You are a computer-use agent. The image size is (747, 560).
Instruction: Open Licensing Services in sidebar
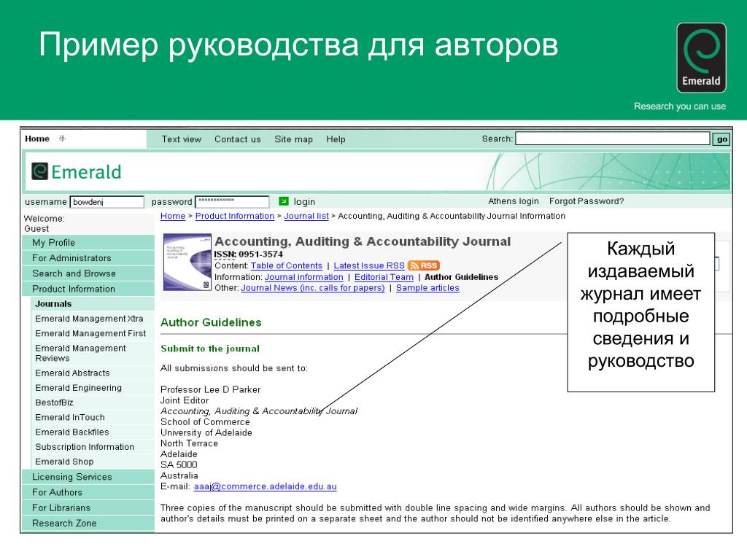pyautogui.click(x=88, y=477)
